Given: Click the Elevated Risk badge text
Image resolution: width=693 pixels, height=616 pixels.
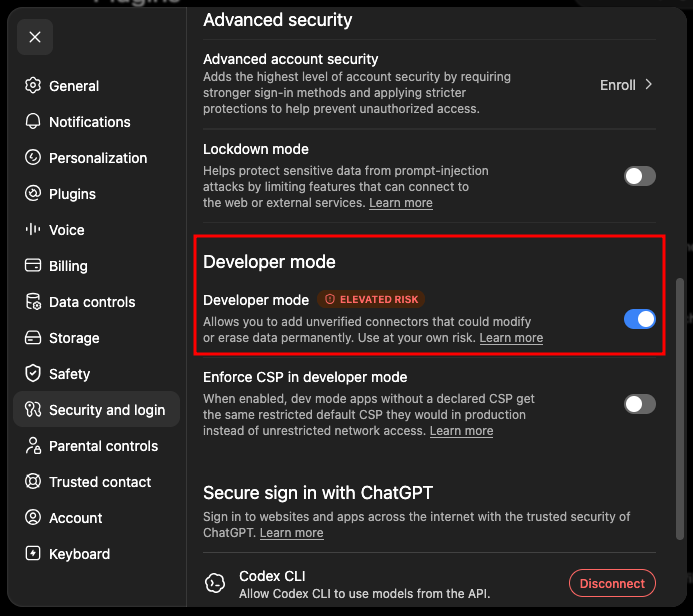Looking at the screenshot, I should pyautogui.click(x=379, y=300).
